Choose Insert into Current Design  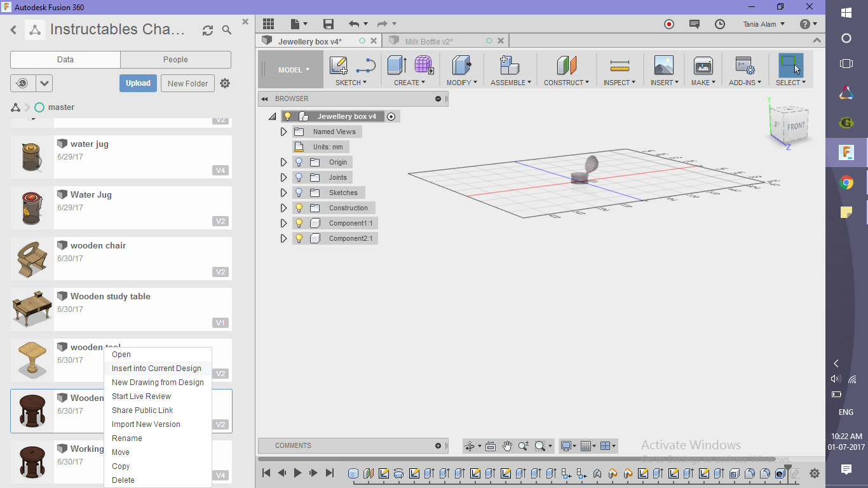pyautogui.click(x=156, y=369)
